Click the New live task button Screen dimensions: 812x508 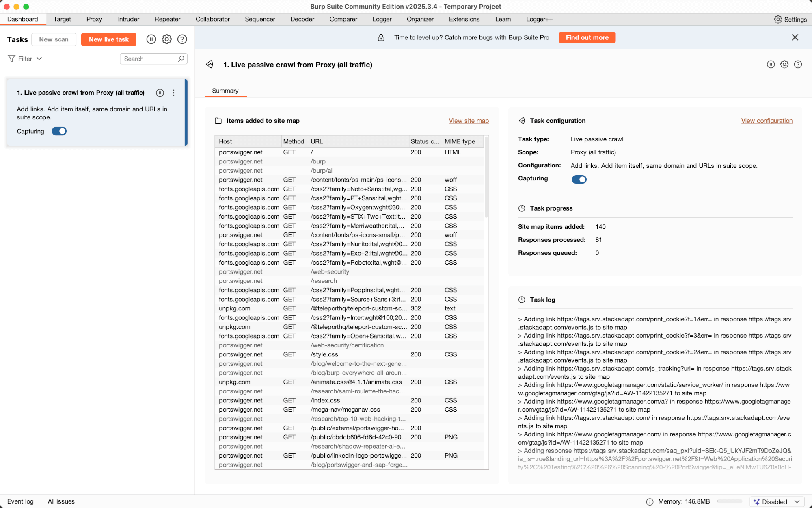(x=109, y=39)
